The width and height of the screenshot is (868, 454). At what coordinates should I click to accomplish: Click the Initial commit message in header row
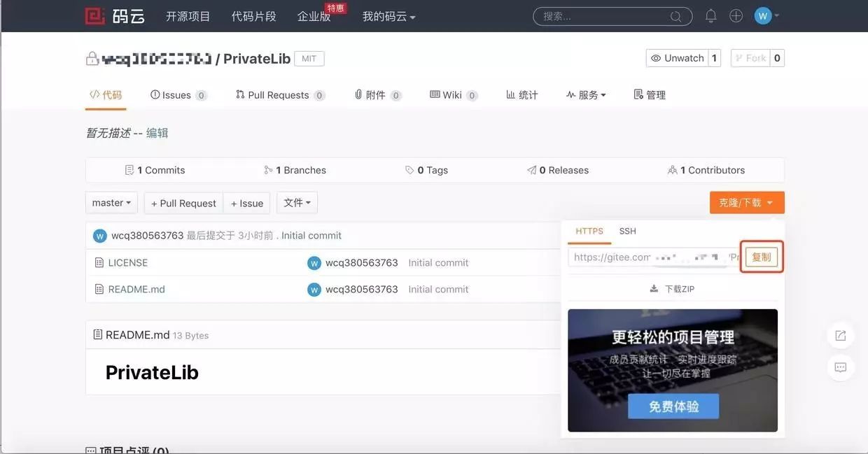(x=311, y=236)
